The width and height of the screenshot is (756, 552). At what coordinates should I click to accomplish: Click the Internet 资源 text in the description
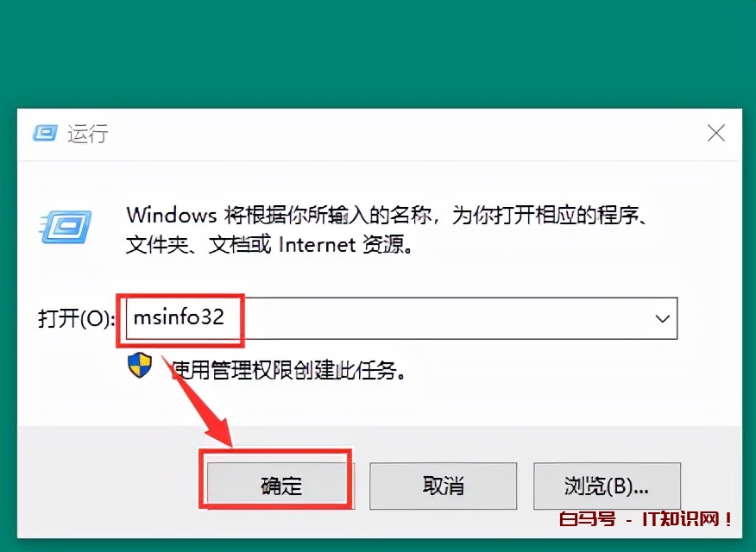coord(346,245)
